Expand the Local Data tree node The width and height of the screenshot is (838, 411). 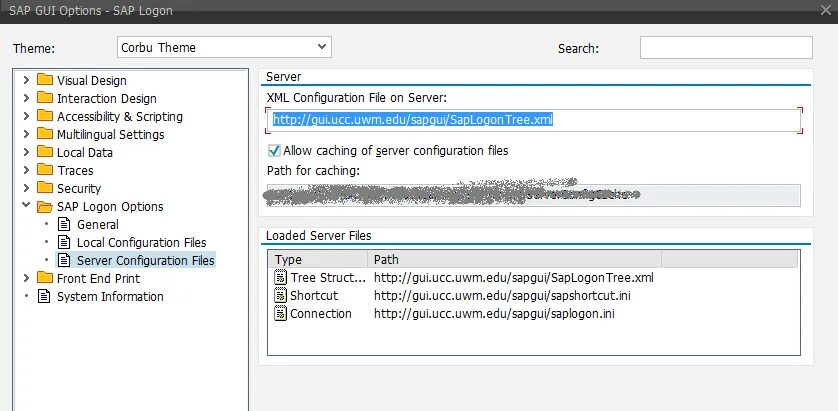click(x=26, y=152)
